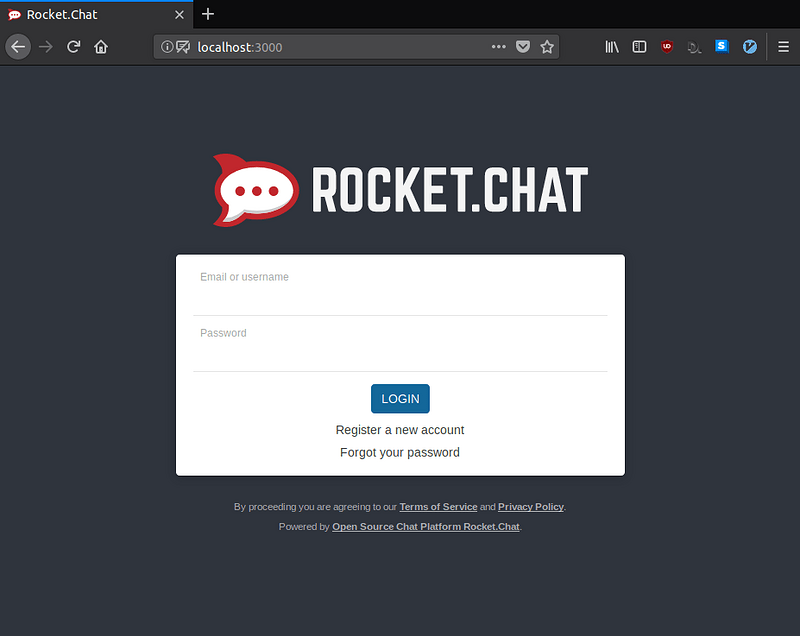Select the Rocket.Chat browser tab
This screenshot has height=636, width=800.
(96, 15)
